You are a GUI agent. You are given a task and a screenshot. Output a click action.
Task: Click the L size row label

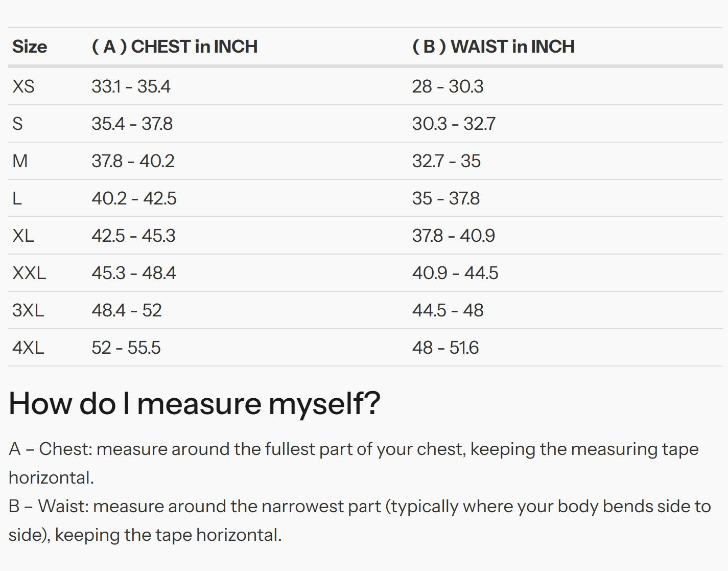[17, 198]
